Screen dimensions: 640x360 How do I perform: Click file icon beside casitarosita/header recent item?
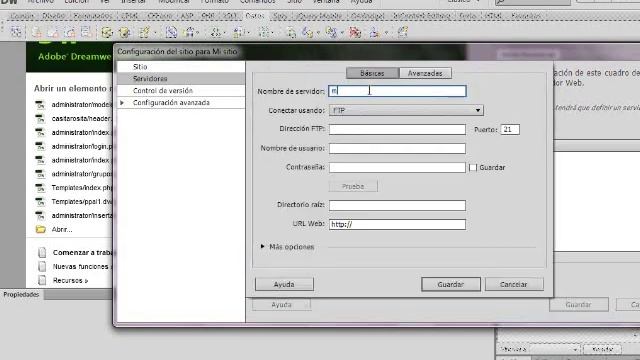[x=40, y=119]
